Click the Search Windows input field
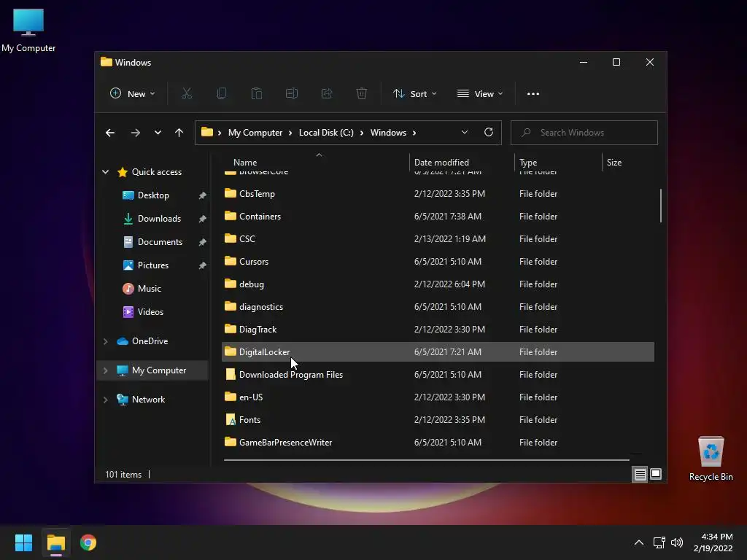 [584, 133]
